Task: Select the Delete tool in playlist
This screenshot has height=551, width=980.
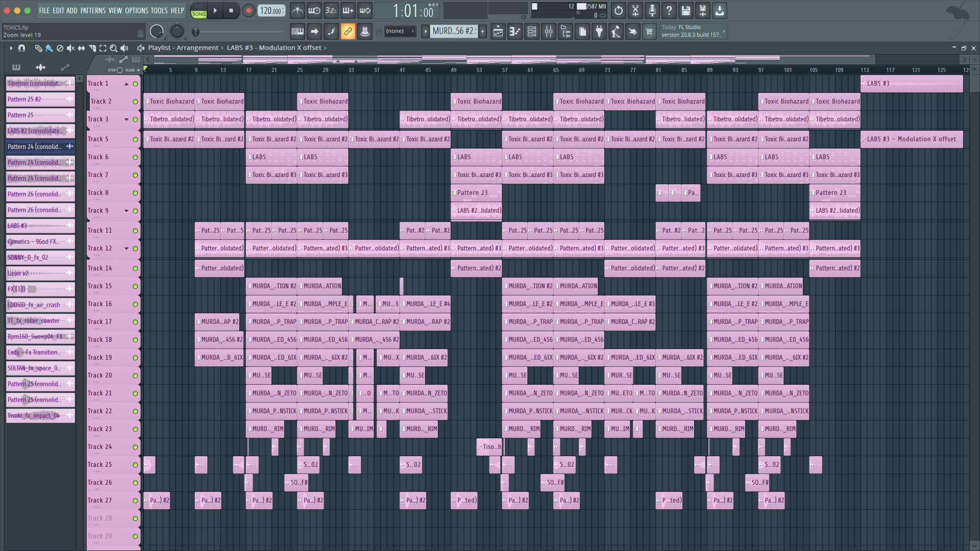Action: pos(60,48)
